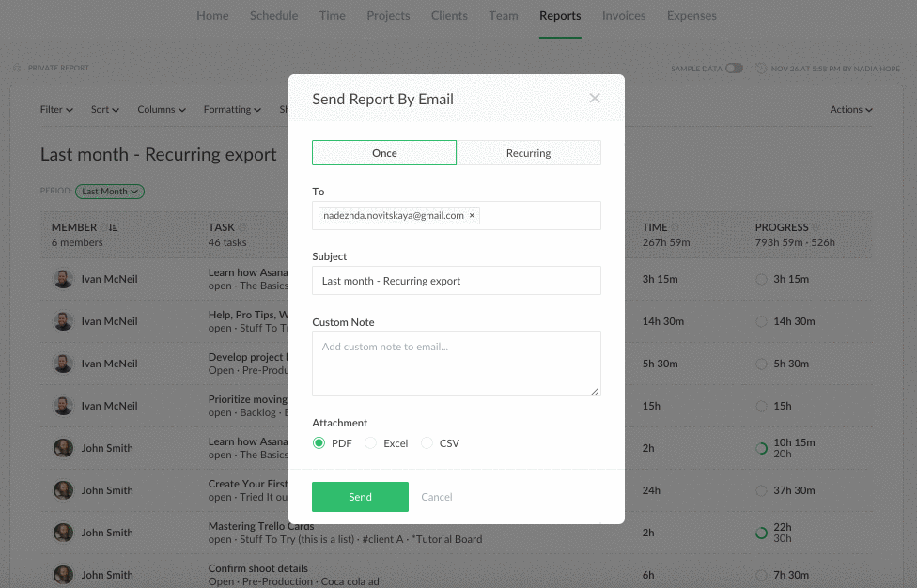Choose Excel attachment format
917x588 pixels.
(x=371, y=443)
